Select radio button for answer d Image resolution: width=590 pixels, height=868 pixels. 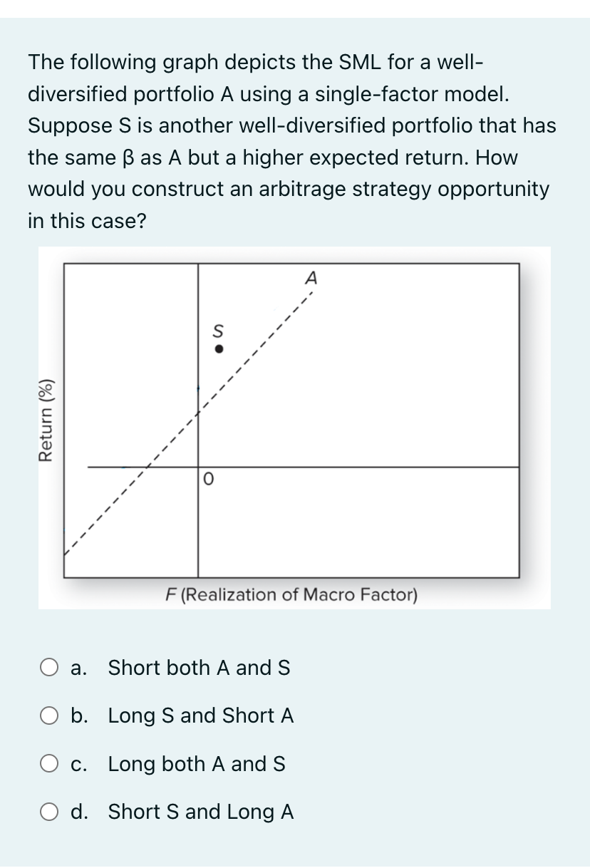(x=49, y=812)
